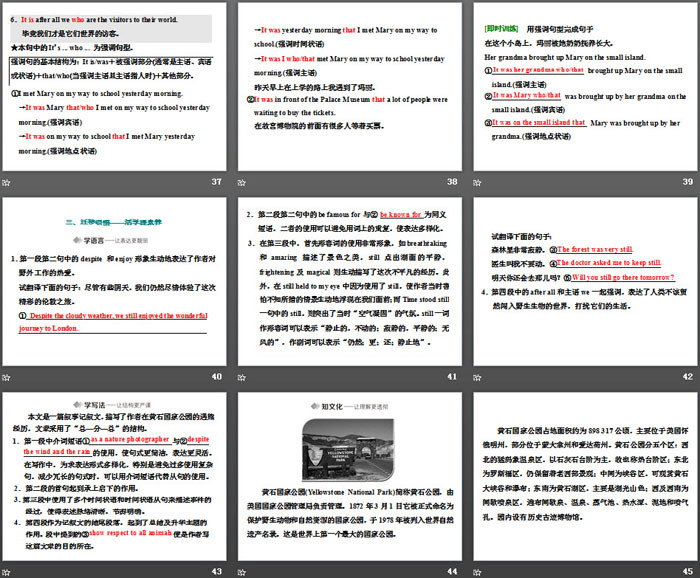Click slide number 44 label
This screenshot has height=578, width=700.
[452, 571]
